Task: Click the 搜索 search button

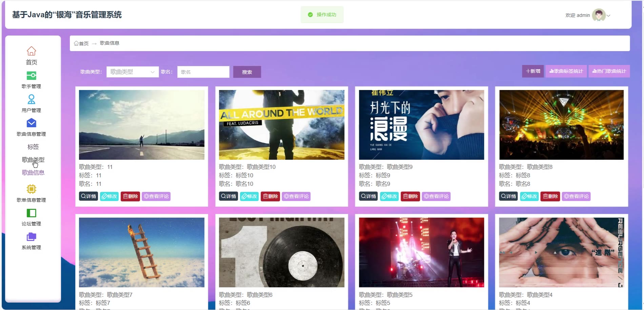Action: point(247,72)
